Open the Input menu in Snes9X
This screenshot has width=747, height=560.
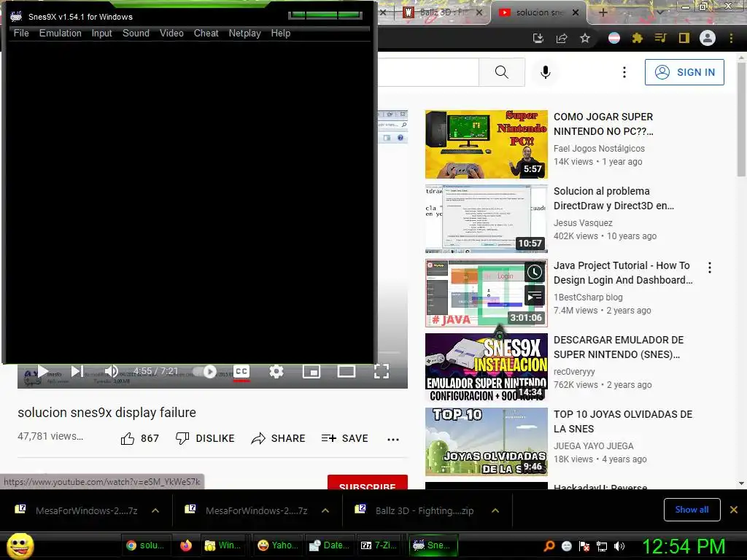click(101, 34)
